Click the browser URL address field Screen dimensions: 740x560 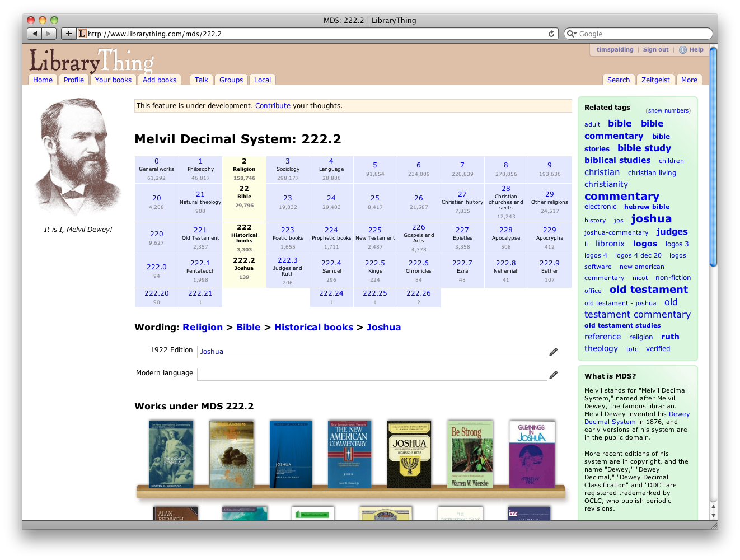coord(316,34)
